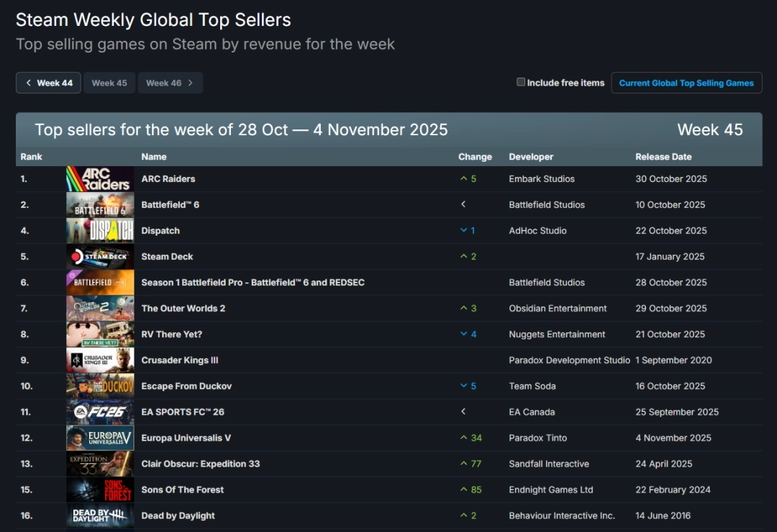Click the Embark Studios developer link

541,179
